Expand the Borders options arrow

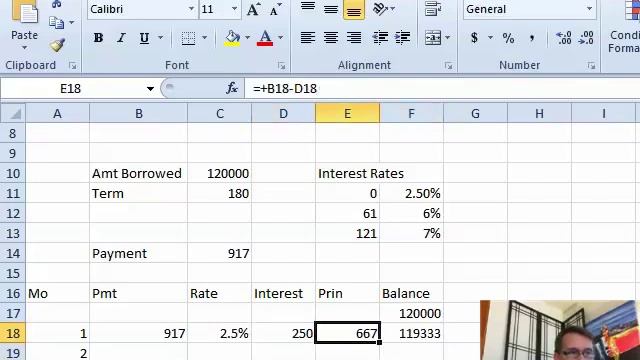click(204, 38)
